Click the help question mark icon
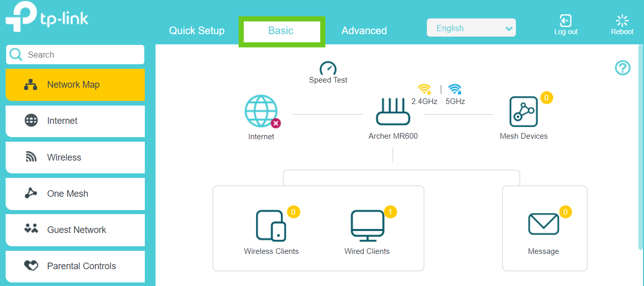This screenshot has height=286, width=644. [623, 68]
